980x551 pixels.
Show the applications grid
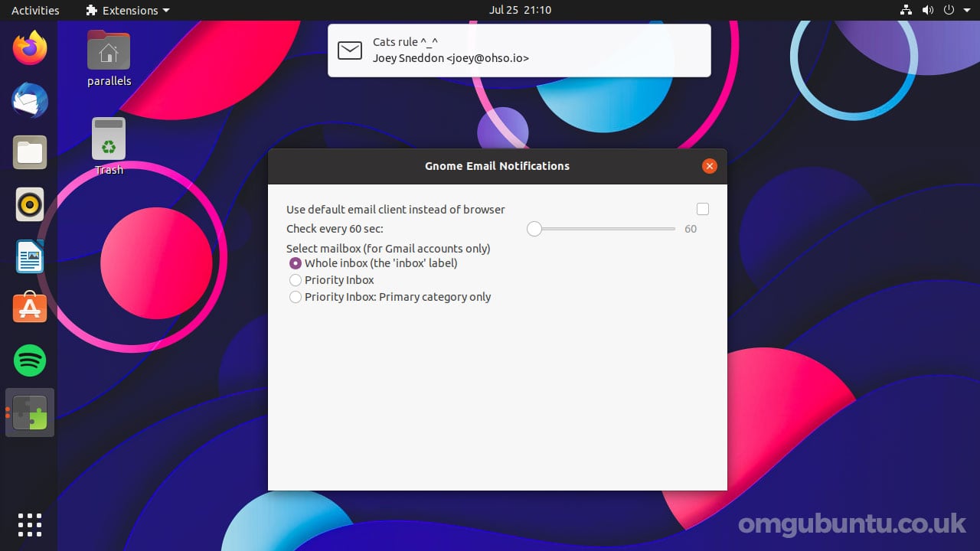(x=30, y=525)
